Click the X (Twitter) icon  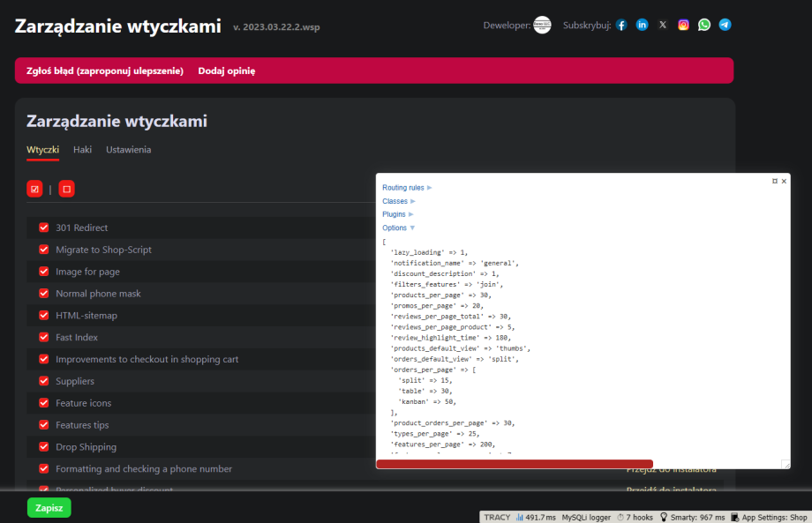(663, 25)
